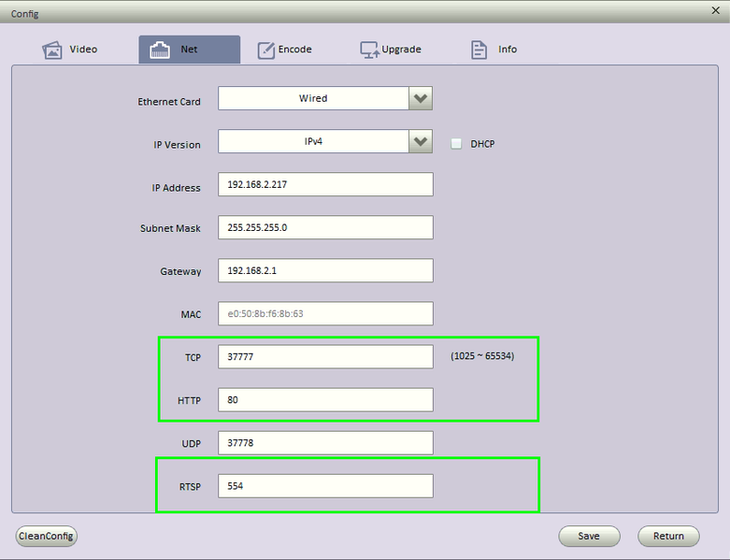Screen dimensions: 730x560
Task: Focus the HTTP port field 80
Action: tap(325, 400)
